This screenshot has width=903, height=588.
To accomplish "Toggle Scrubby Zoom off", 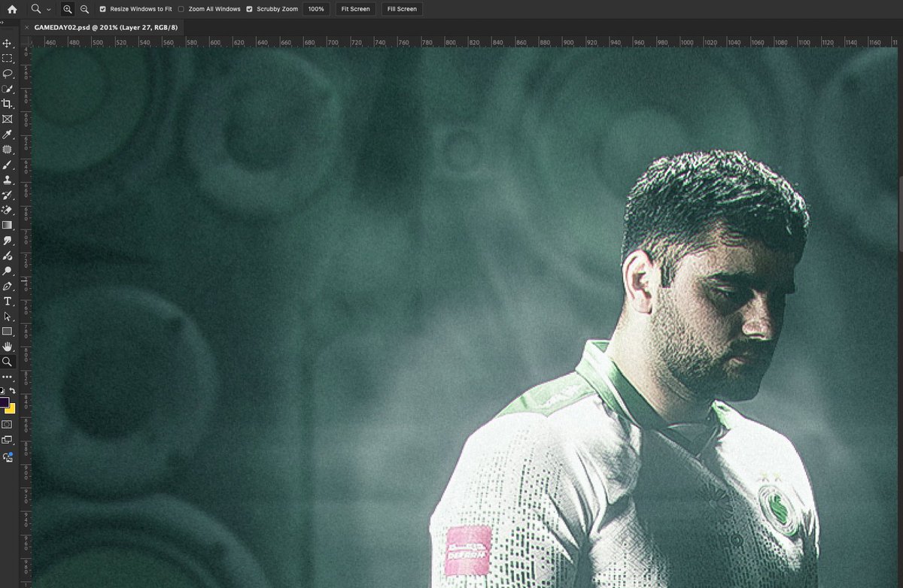I will (249, 9).
